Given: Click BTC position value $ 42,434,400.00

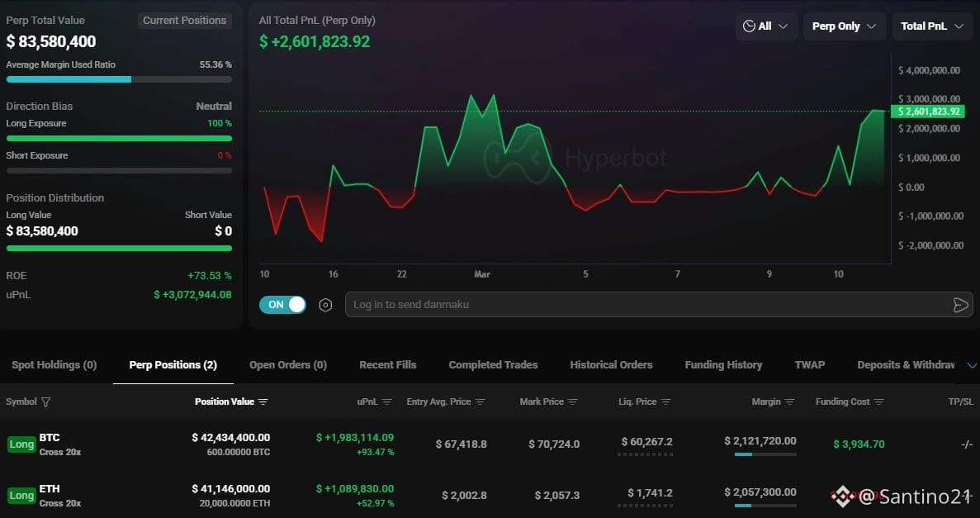Looking at the screenshot, I should point(230,437).
